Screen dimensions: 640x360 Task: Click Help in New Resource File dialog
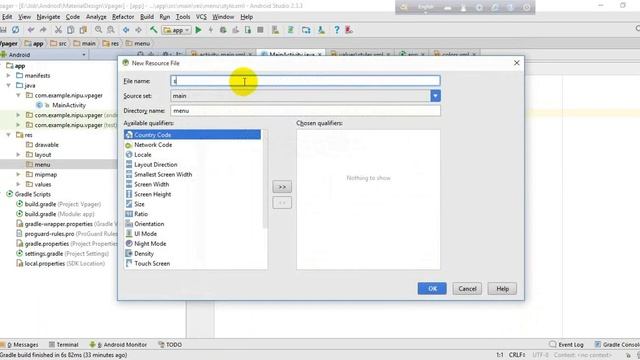coord(502,289)
